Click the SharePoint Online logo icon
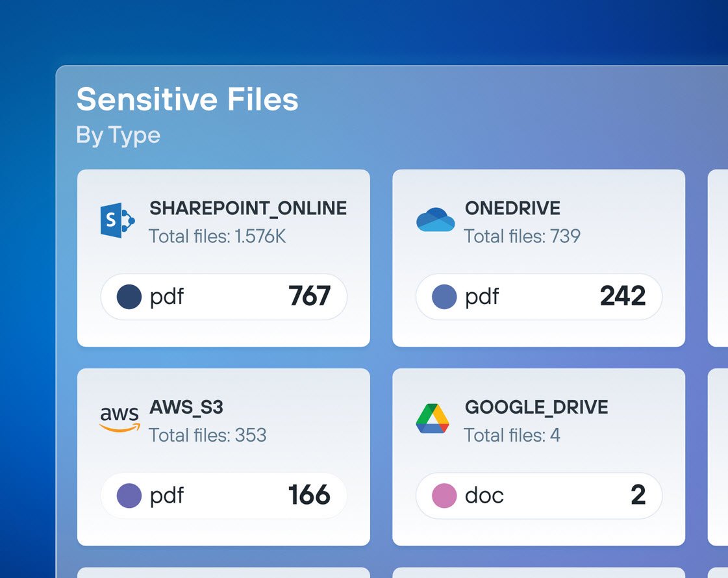Image resolution: width=728 pixels, height=578 pixels. coord(118,221)
